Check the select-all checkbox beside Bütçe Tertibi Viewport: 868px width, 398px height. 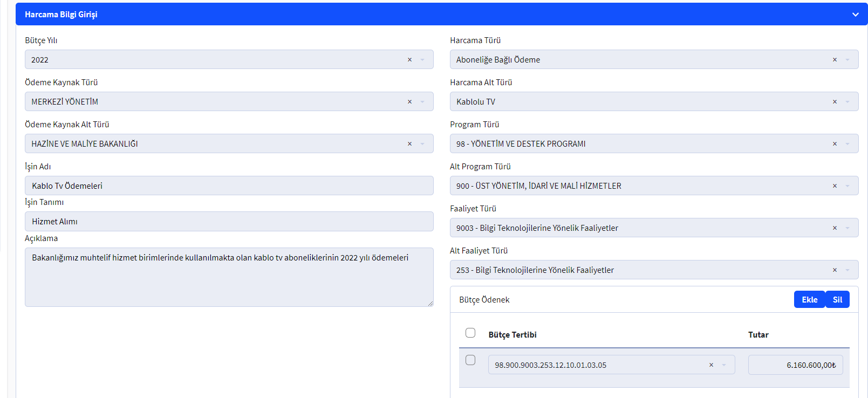click(x=470, y=333)
